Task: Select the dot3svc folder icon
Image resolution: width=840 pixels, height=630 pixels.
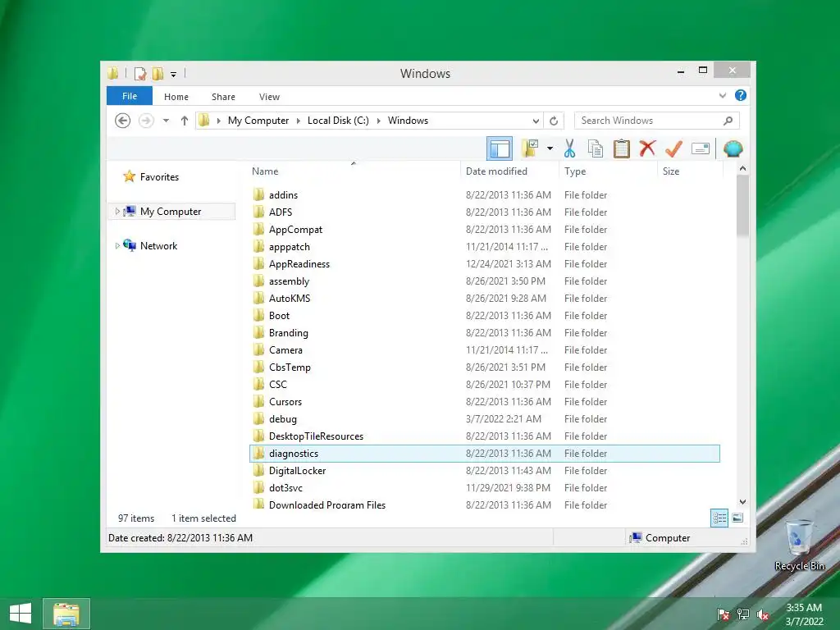Action: click(258, 487)
